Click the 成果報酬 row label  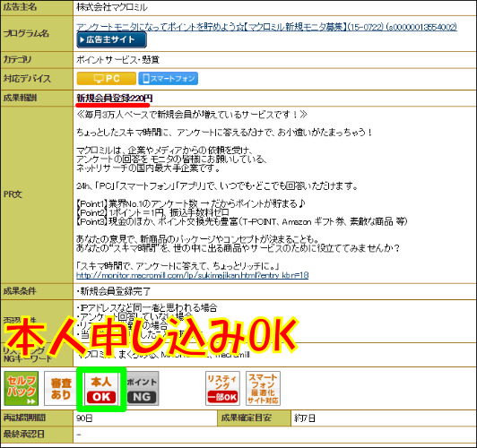pos(20,98)
